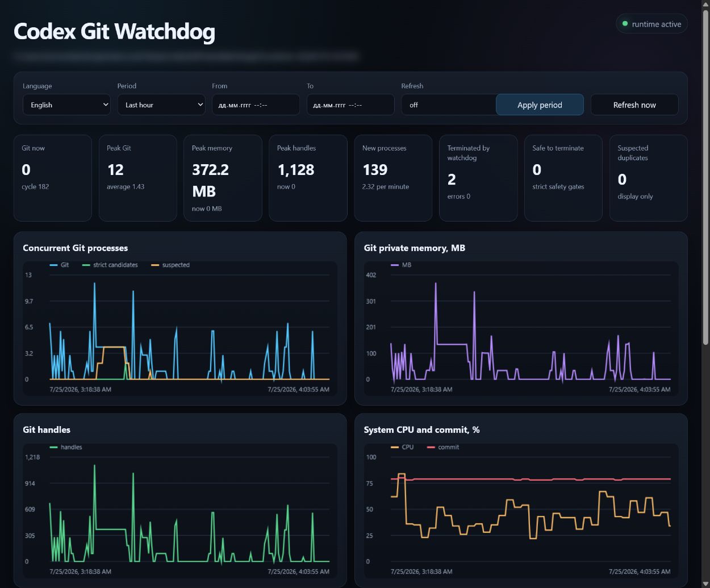Click the Git private memory, MB chart title
Viewport: 710px width, 588px height.
coord(415,248)
